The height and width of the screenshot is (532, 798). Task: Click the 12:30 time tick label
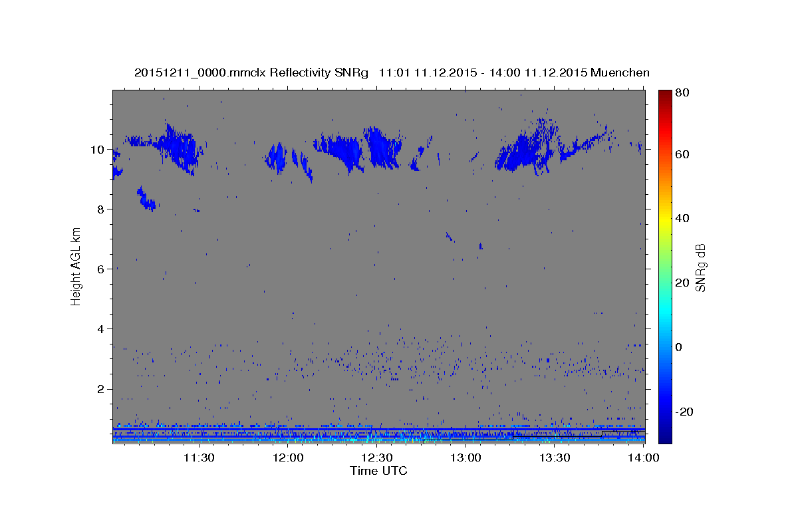click(x=377, y=458)
